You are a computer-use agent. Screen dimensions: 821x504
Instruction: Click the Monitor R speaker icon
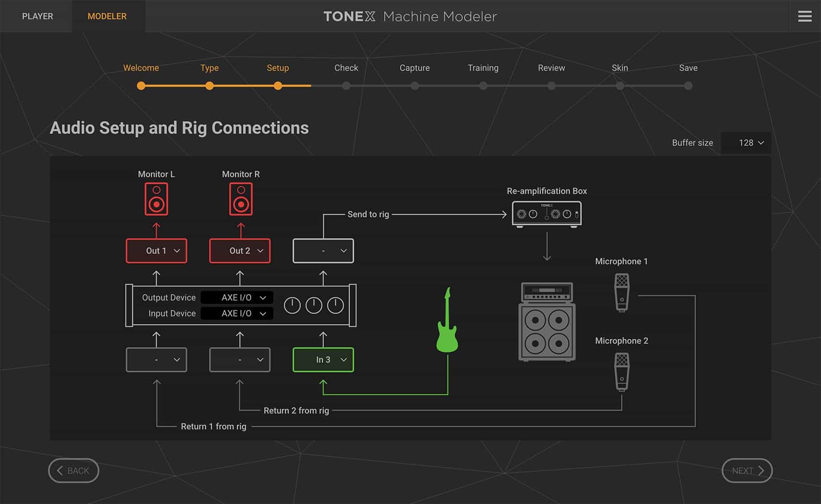(x=241, y=199)
